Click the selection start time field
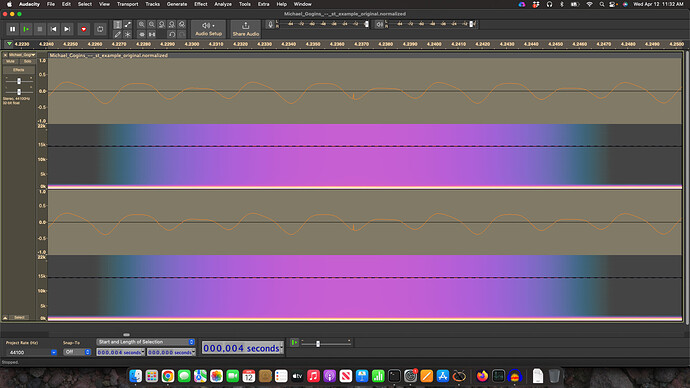 point(121,352)
